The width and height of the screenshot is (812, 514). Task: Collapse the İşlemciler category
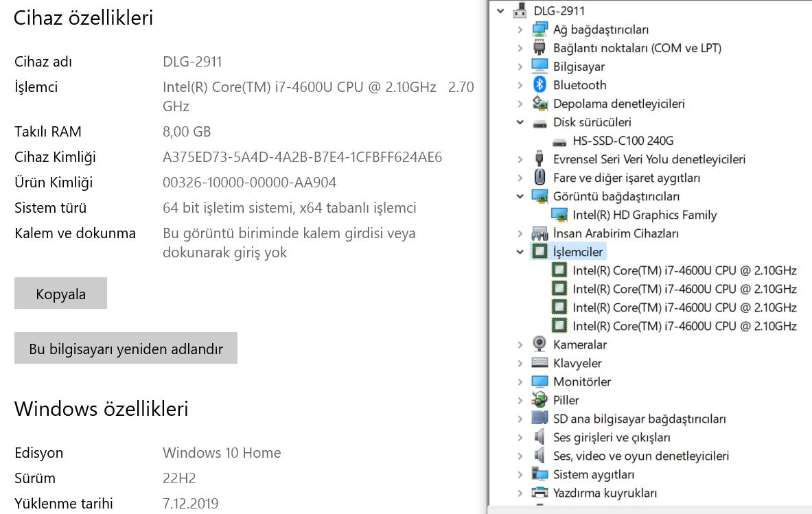click(520, 252)
